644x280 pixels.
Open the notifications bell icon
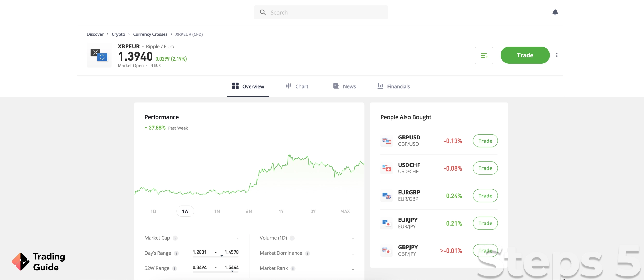coord(555,12)
